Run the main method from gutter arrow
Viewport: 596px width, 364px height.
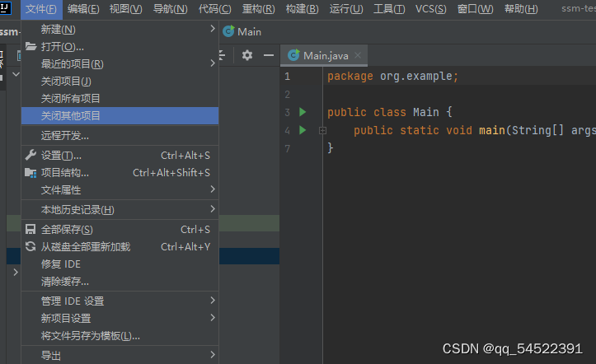tap(303, 130)
